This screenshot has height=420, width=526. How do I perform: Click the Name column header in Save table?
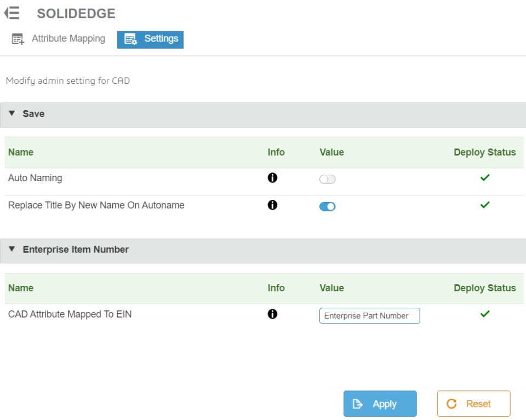(21, 152)
